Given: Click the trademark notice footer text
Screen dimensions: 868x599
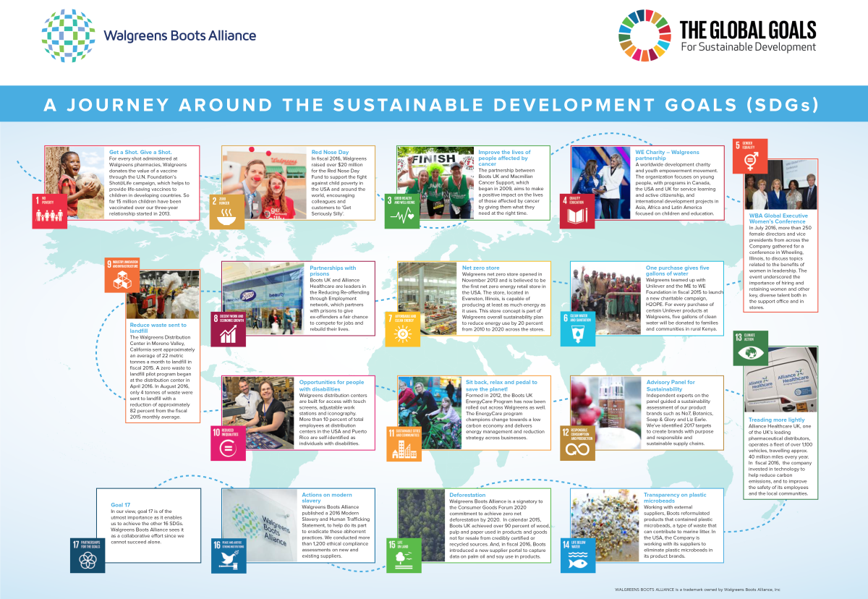Looking at the screenshot, I should pyautogui.click(x=697, y=590).
